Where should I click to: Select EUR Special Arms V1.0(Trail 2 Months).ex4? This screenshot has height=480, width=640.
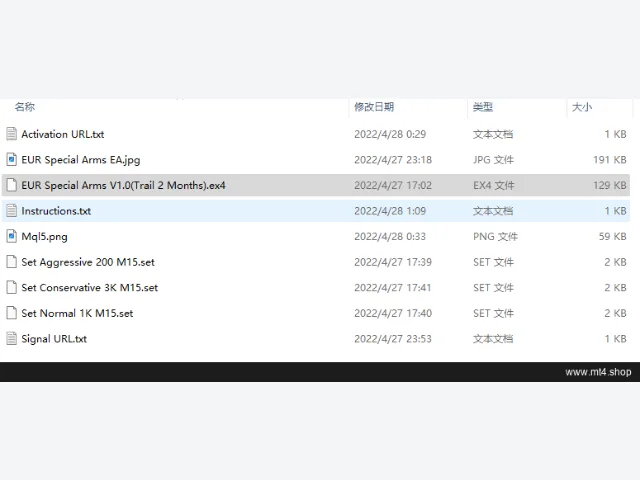(x=123, y=185)
